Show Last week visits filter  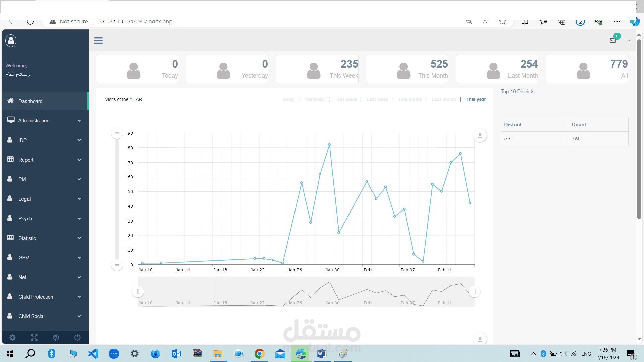(377, 99)
